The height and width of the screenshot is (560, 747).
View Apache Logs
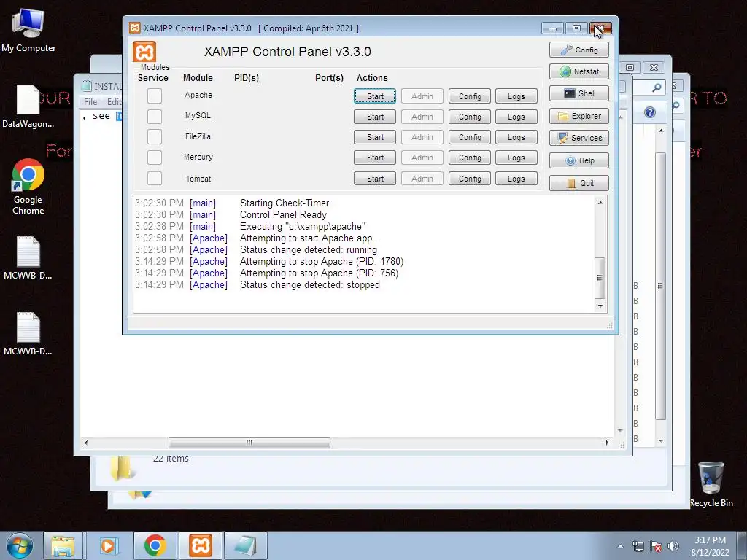pos(516,96)
